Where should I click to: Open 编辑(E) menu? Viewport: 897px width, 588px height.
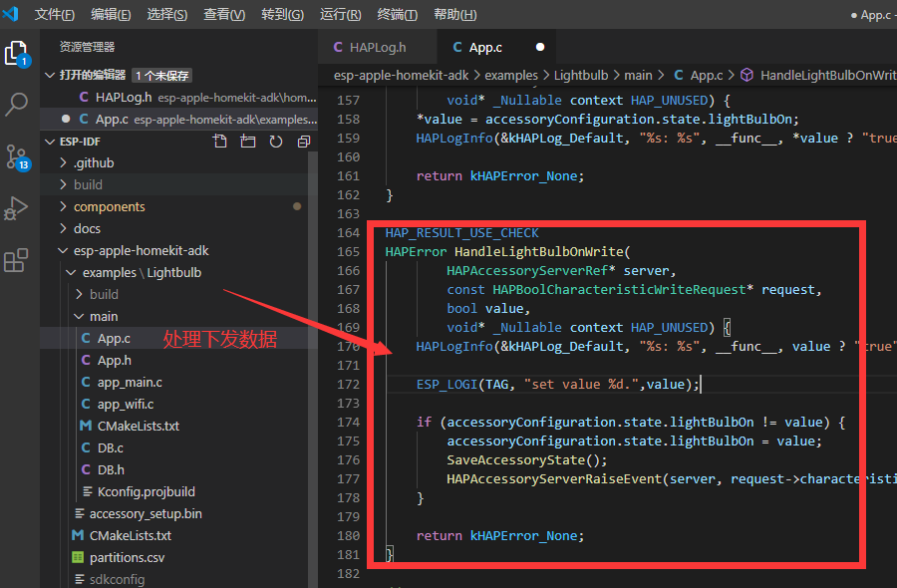tap(111, 14)
